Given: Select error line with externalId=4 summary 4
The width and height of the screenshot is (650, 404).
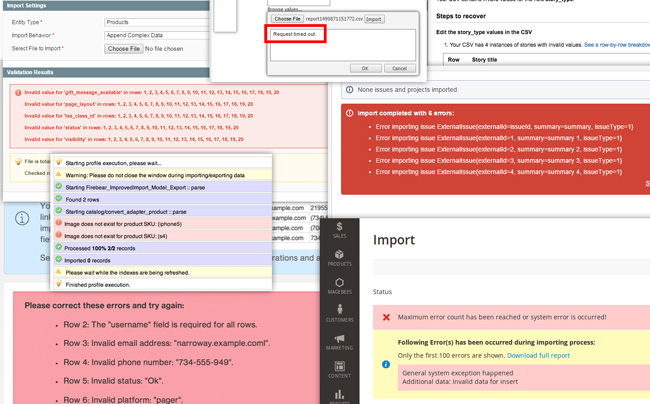Looking at the screenshot, I should click(499, 172).
